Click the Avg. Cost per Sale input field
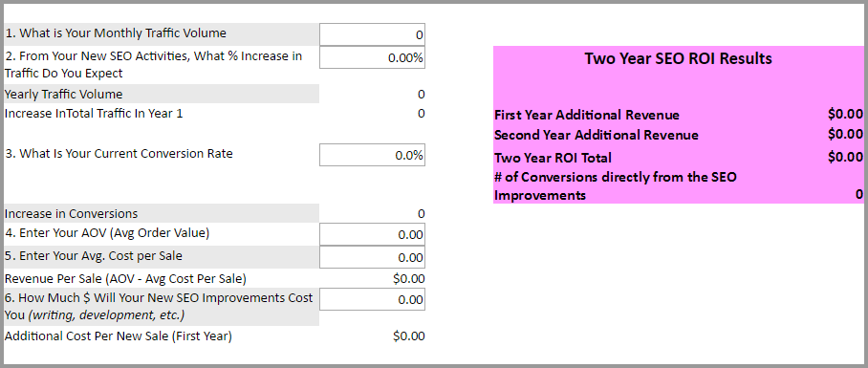 point(372,257)
